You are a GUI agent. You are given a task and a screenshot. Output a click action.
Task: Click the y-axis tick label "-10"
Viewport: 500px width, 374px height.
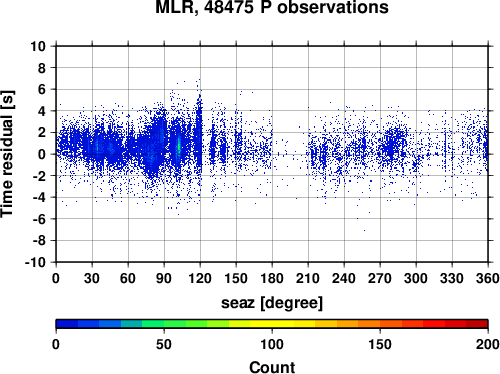coord(36,262)
